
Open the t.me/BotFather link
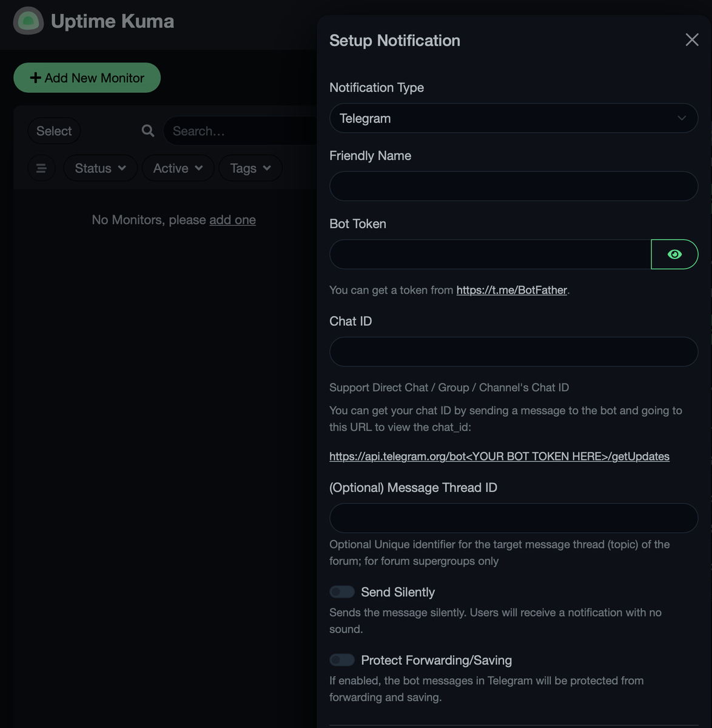(x=511, y=290)
